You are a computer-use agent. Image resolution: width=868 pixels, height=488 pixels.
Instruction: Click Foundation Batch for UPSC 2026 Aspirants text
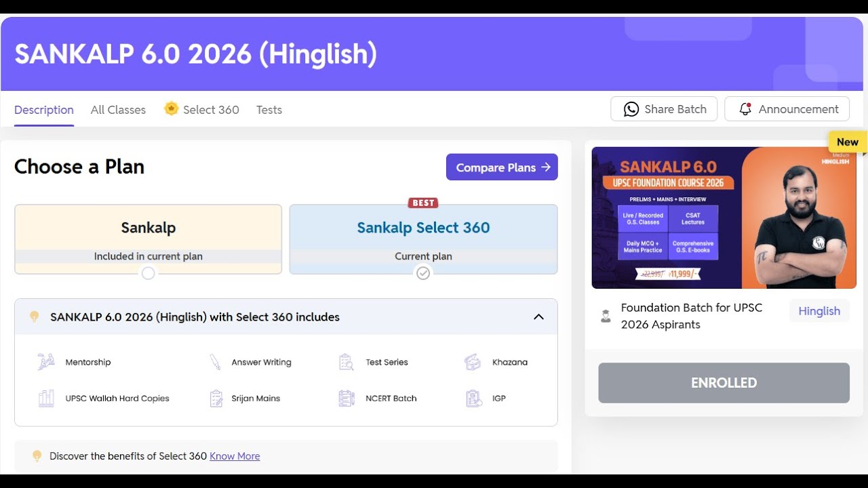pos(692,316)
